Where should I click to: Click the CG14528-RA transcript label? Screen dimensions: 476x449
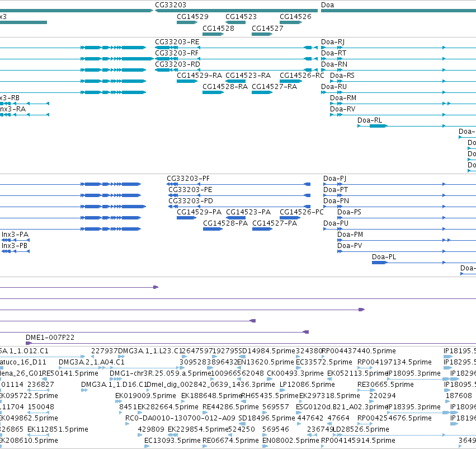(x=225, y=87)
